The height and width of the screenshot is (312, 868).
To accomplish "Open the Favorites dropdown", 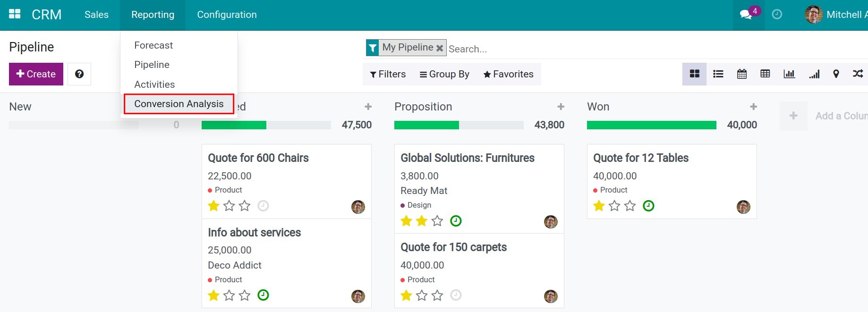I will pos(508,74).
